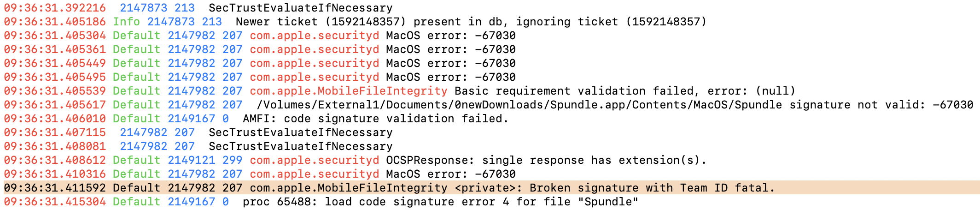Select the MacOS error entry at 09:36:31.410316
The image size is (980, 210).
coord(450,174)
